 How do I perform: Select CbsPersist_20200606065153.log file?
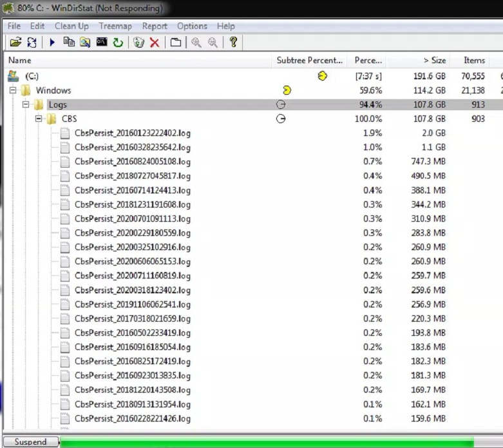[133, 262]
